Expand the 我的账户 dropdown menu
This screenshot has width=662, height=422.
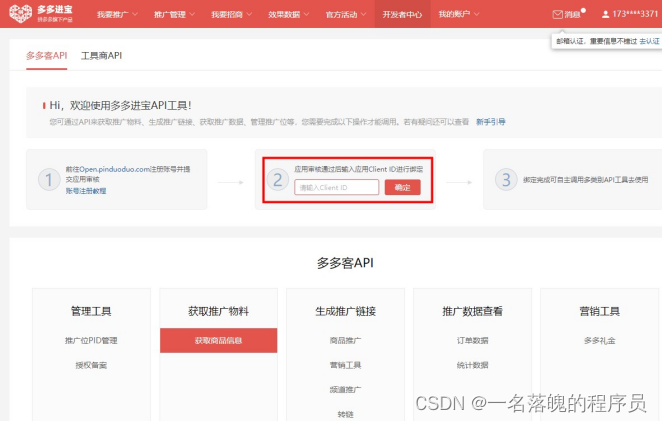459,14
